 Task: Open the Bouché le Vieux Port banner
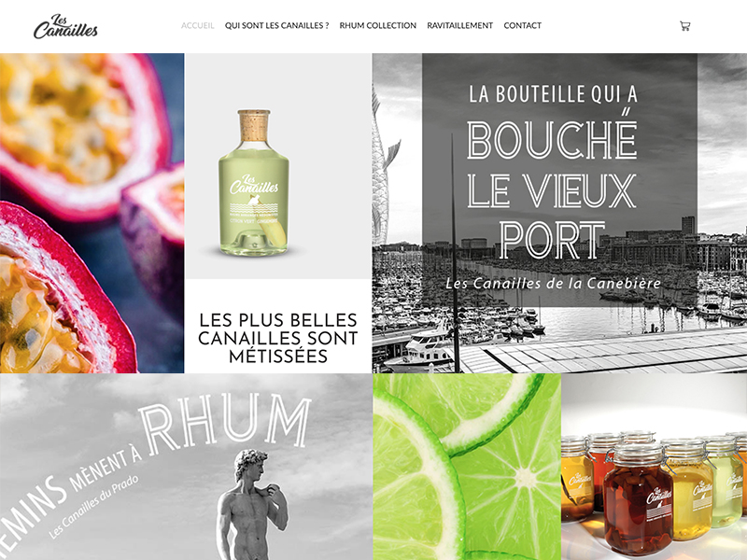pos(559,213)
